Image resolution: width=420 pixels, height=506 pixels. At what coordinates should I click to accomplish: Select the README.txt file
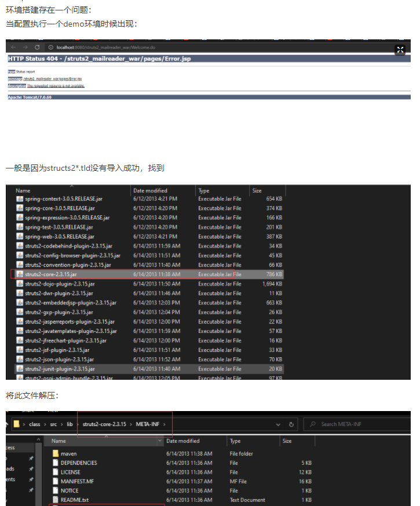click(x=75, y=500)
